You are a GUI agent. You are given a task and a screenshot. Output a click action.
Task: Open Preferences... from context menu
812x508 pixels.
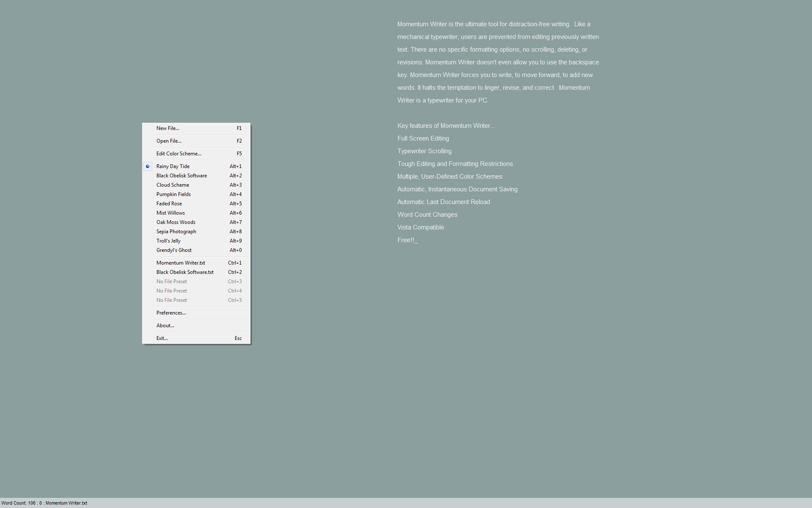171,313
